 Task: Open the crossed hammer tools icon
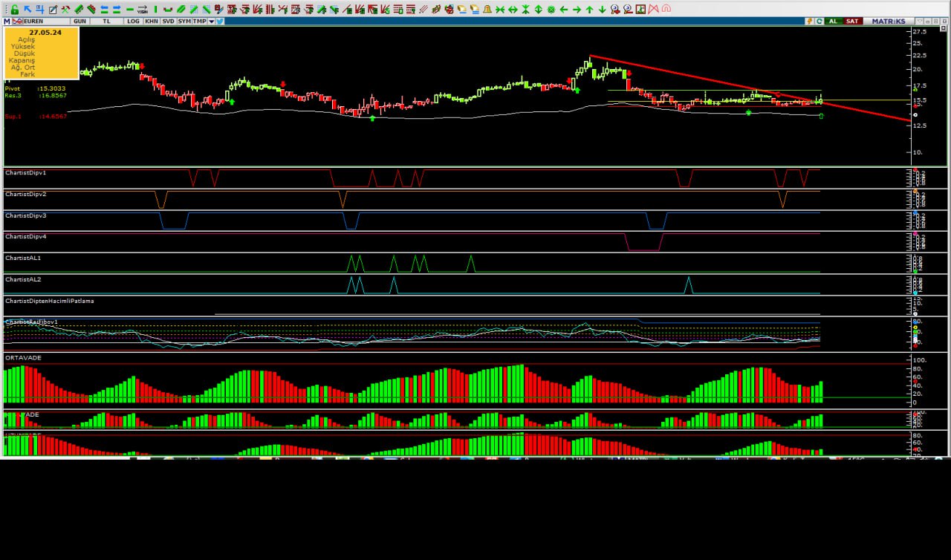(x=65, y=10)
